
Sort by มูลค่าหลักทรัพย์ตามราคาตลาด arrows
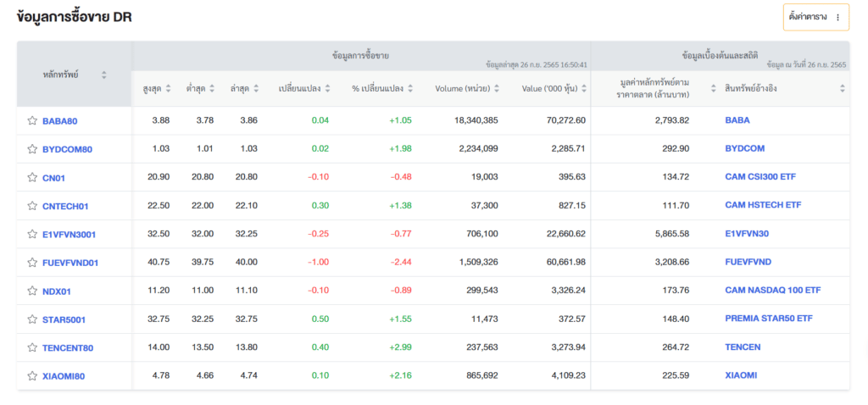click(713, 88)
